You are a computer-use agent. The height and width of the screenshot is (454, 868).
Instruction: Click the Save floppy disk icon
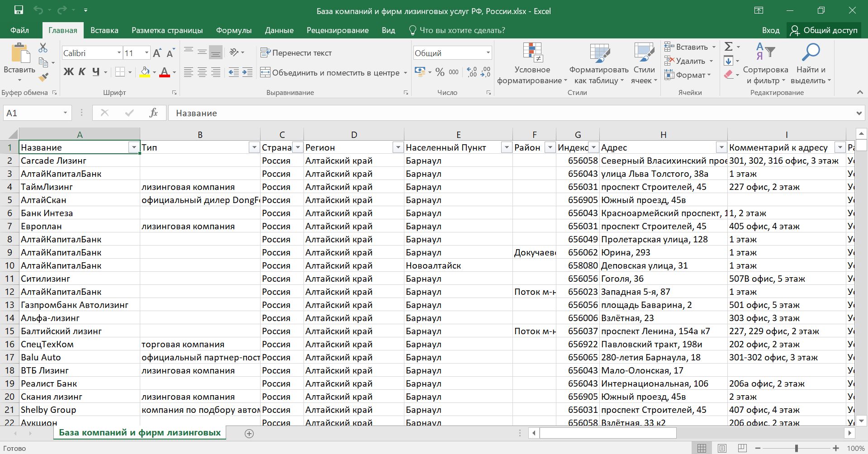pyautogui.click(x=19, y=10)
